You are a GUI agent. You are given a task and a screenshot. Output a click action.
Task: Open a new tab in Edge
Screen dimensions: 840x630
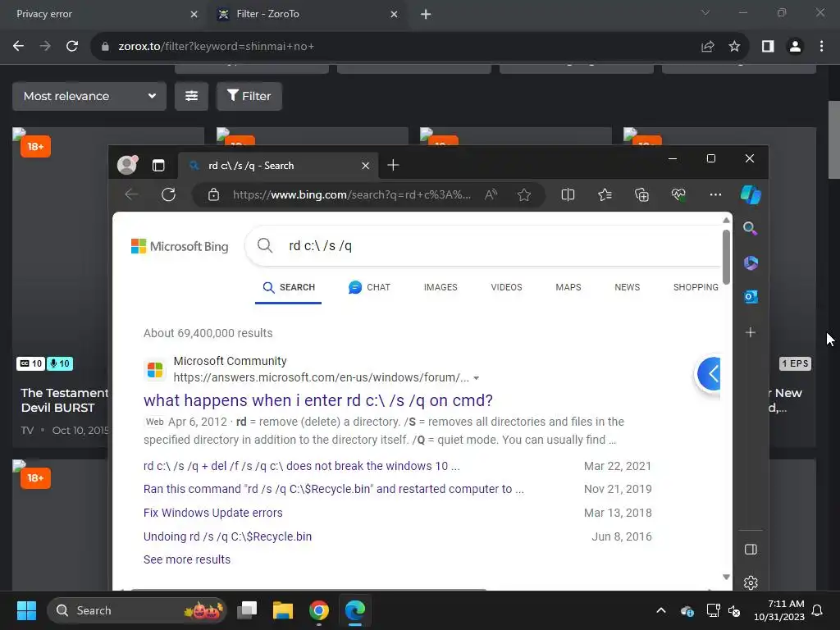click(393, 165)
